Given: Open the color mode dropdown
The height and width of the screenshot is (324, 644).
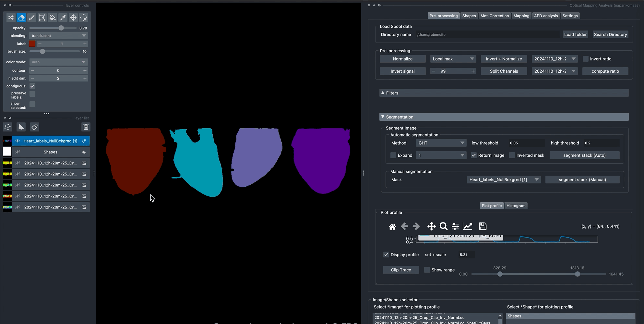Looking at the screenshot, I should coord(59,62).
